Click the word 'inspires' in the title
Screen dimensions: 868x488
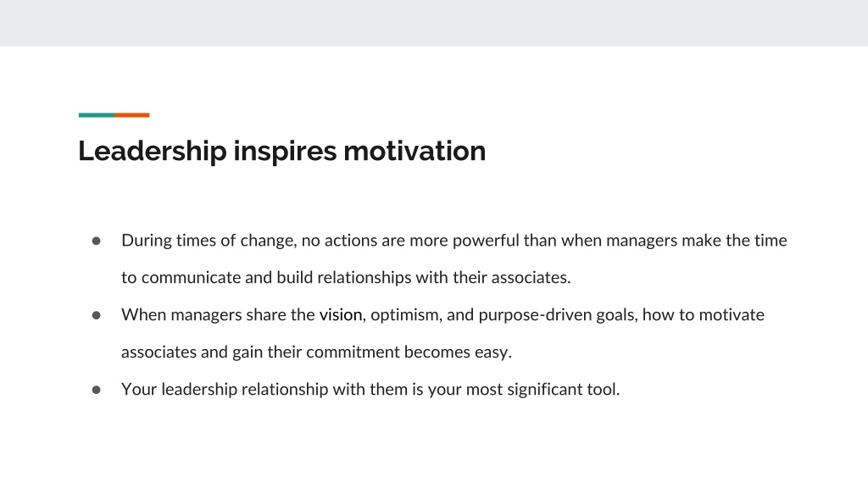[285, 151]
